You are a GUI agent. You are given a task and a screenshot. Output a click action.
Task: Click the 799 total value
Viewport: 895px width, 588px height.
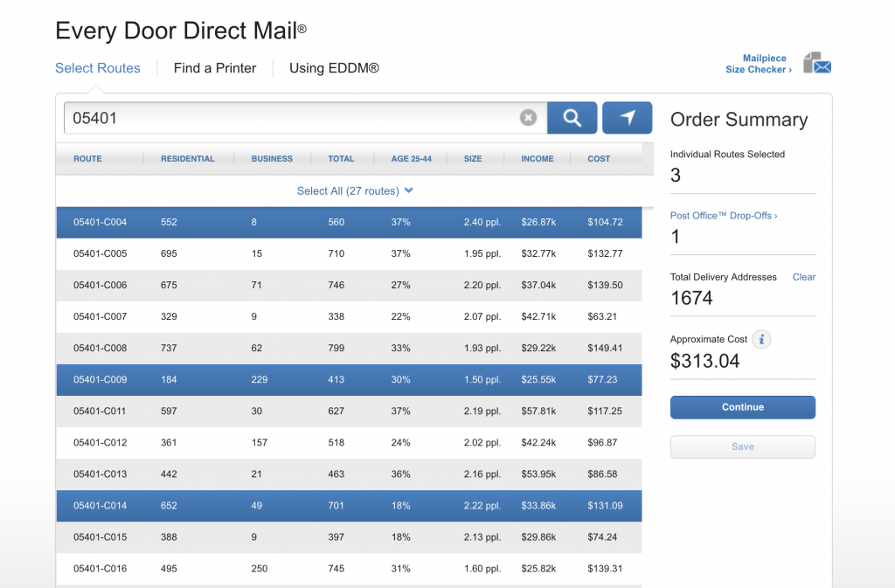tap(336, 348)
